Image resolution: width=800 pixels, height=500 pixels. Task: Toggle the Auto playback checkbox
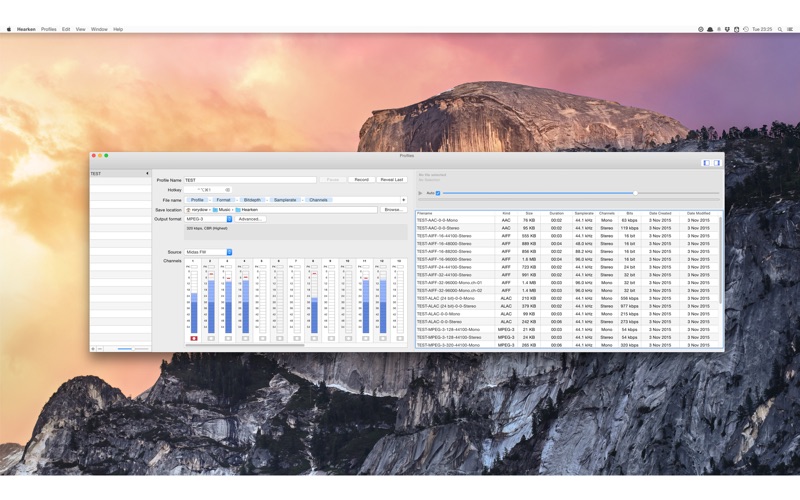point(438,193)
